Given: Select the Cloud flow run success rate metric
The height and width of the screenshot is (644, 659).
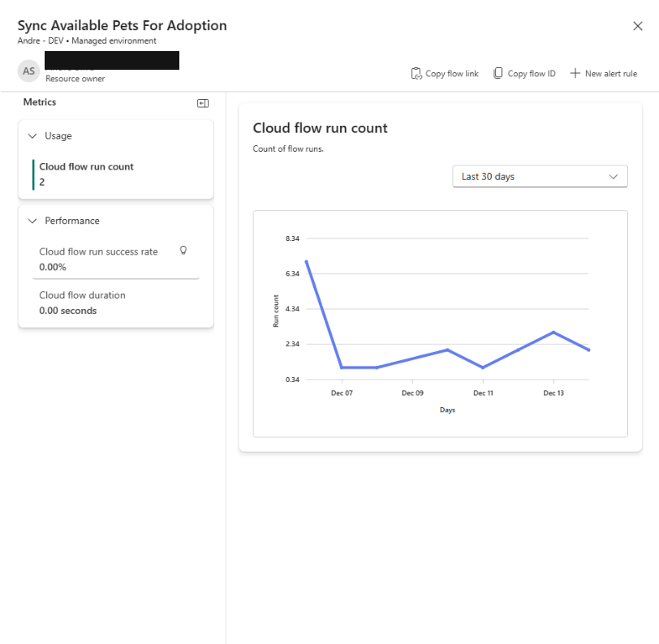Looking at the screenshot, I should point(116,260).
